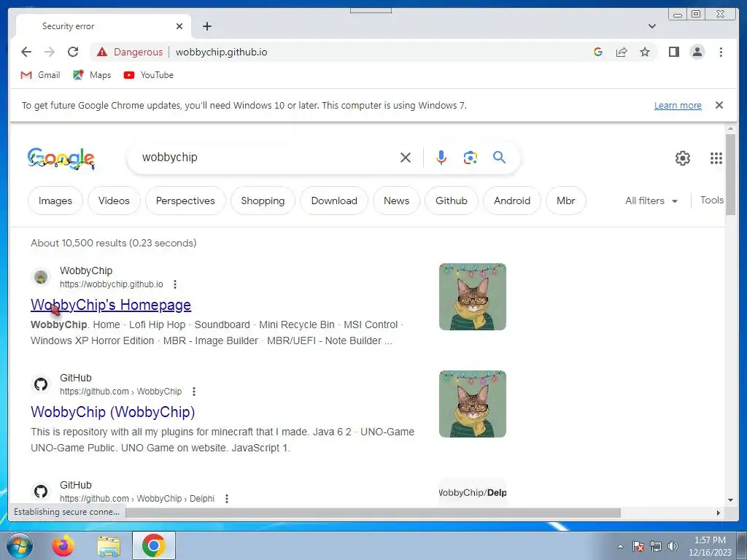Image resolution: width=747 pixels, height=560 pixels.
Task: Open Google search settings gear
Action: (x=683, y=157)
